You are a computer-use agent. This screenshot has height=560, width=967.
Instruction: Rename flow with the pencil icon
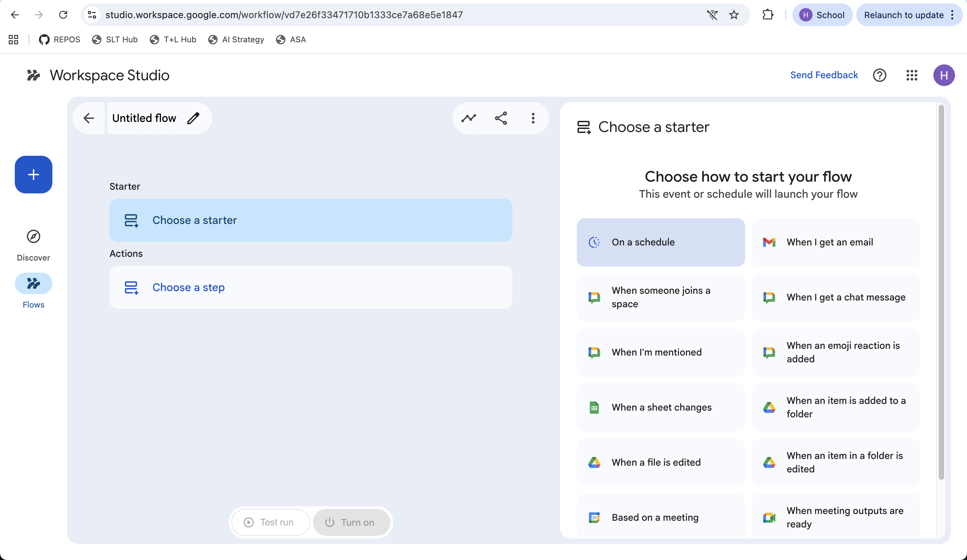pyautogui.click(x=193, y=118)
